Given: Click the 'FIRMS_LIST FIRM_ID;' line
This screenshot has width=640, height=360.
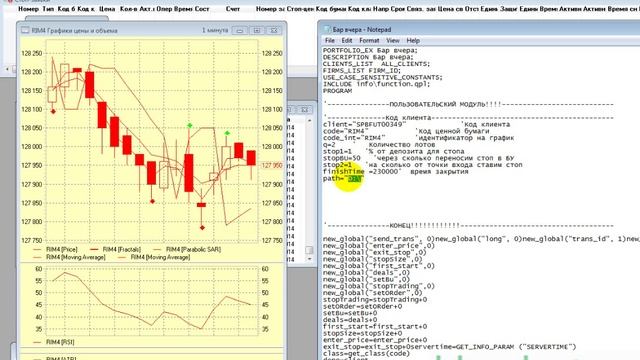Looking at the screenshot, I should pyautogui.click(x=362, y=71).
